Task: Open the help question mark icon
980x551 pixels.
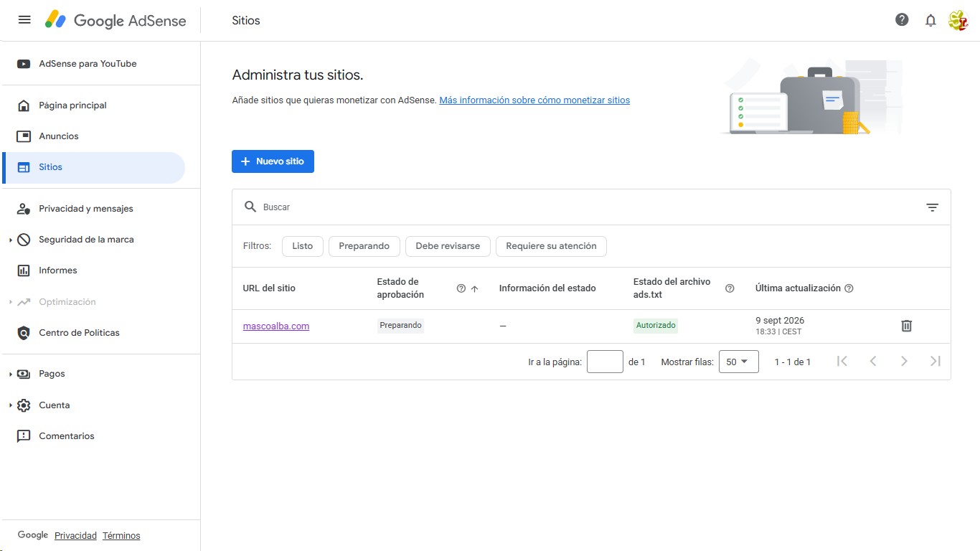Action: [902, 20]
